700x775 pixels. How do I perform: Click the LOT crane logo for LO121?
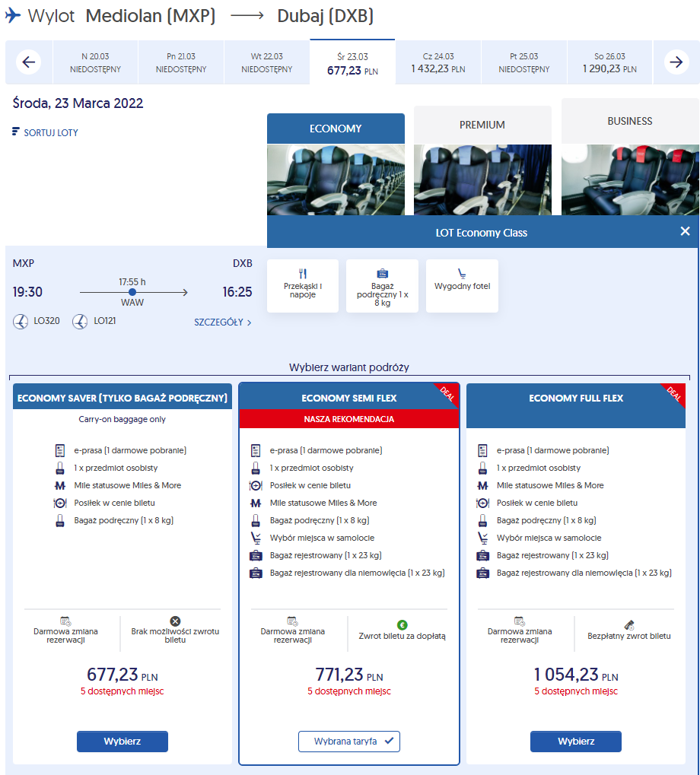[x=80, y=322]
